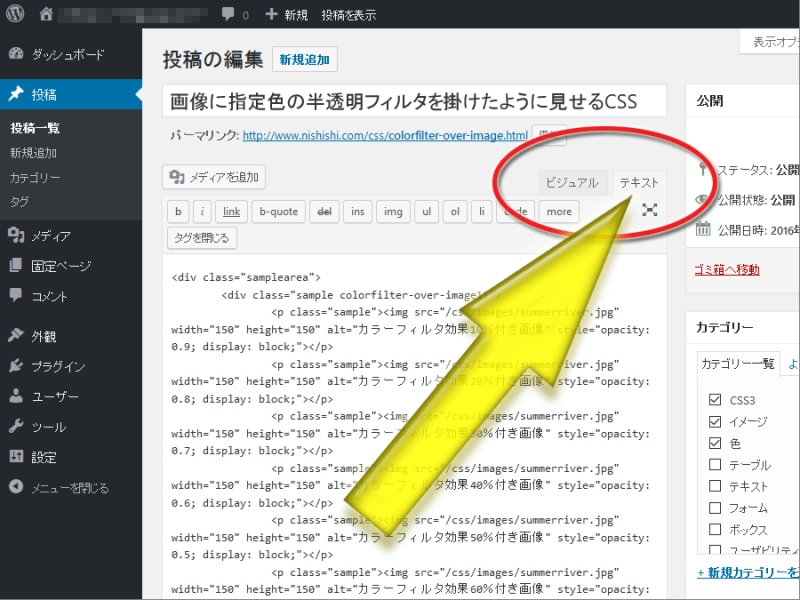Switch to the ビジュアル editor tab
The height and width of the screenshot is (600, 800).
pos(571,182)
